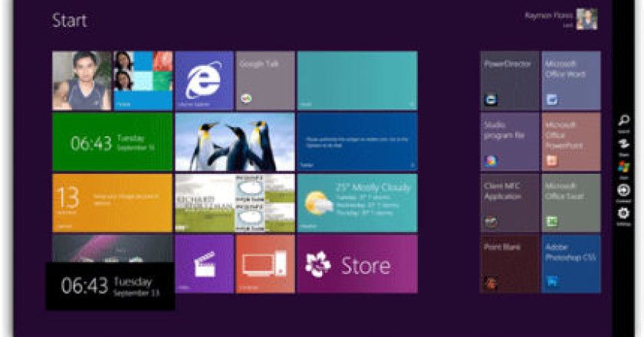Launch the Adobe Photoshop CS5 tile
The width and height of the screenshot is (644, 337).
coord(571,264)
